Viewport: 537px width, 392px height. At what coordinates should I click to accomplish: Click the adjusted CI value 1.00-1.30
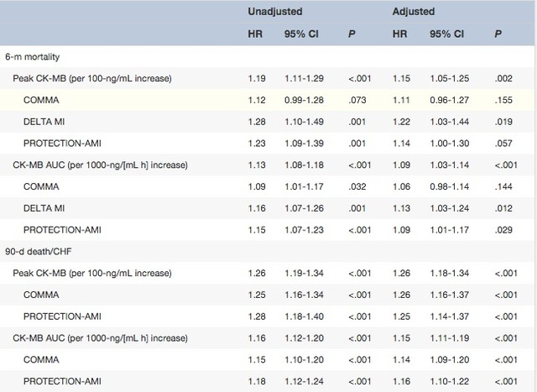[450, 144]
